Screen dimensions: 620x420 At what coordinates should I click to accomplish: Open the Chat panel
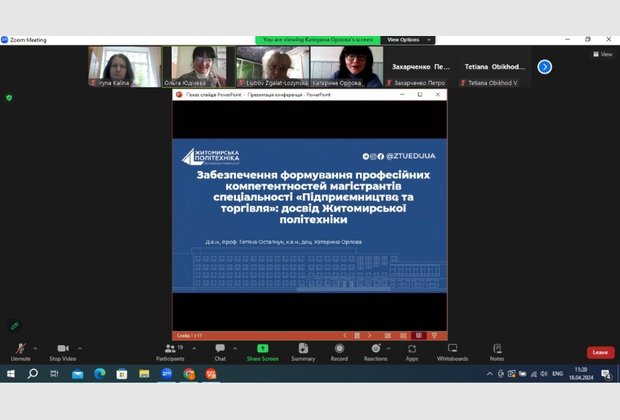click(220, 348)
